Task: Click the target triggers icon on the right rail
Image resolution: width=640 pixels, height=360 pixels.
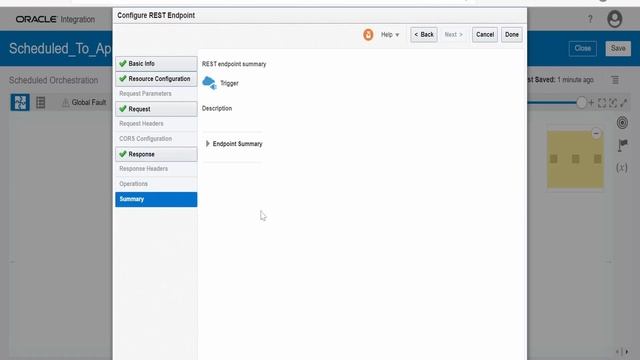Action: 622,122
